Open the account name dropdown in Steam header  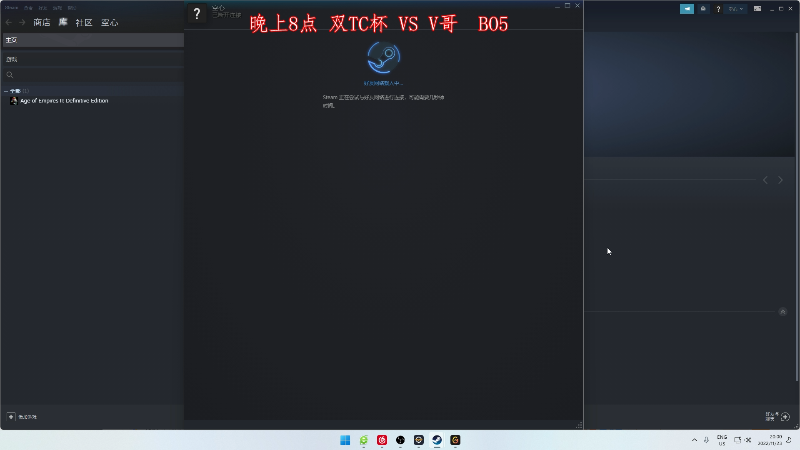pos(736,9)
